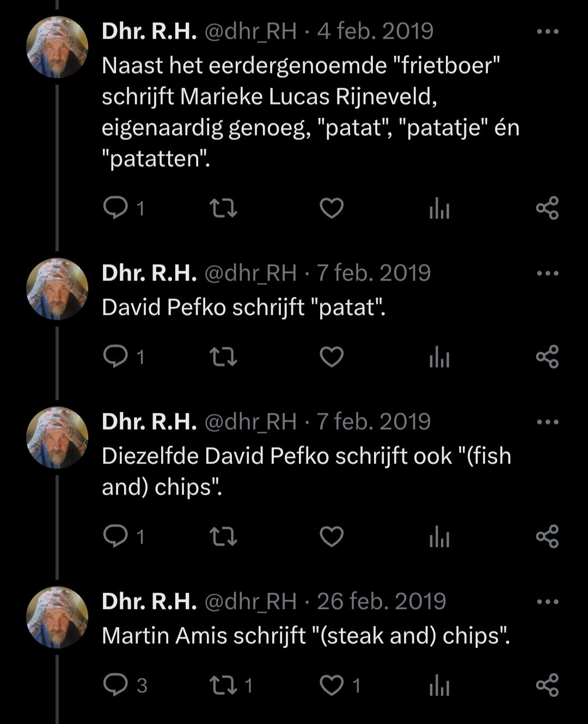Click the avatar beside the Martin Amis tweet

click(57, 617)
